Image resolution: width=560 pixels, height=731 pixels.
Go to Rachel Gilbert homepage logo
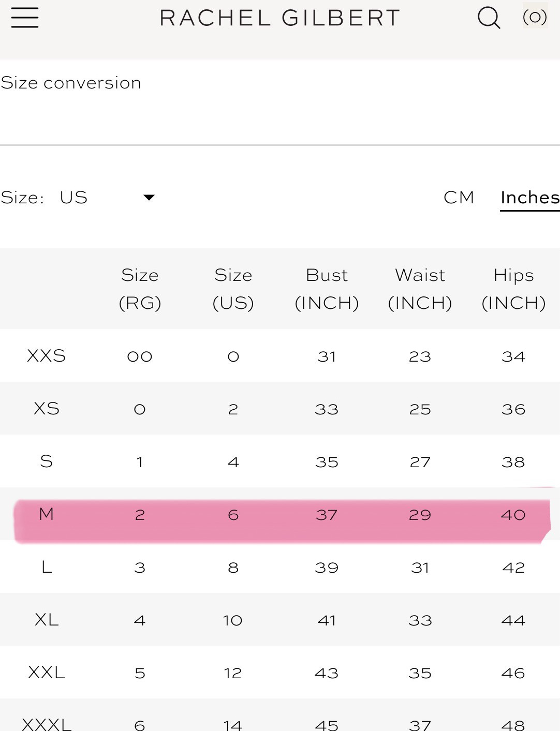pos(279,18)
